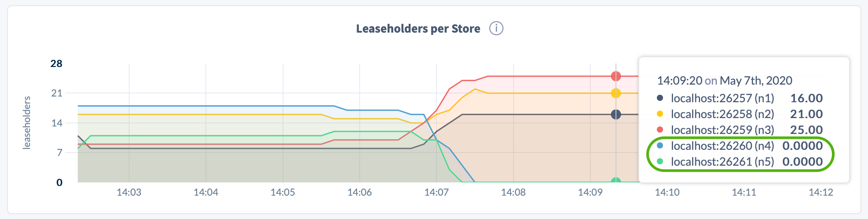Click the dark dot beside localhost:26257 (n1)
The height and width of the screenshot is (219, 868).
tap(660, 98)
